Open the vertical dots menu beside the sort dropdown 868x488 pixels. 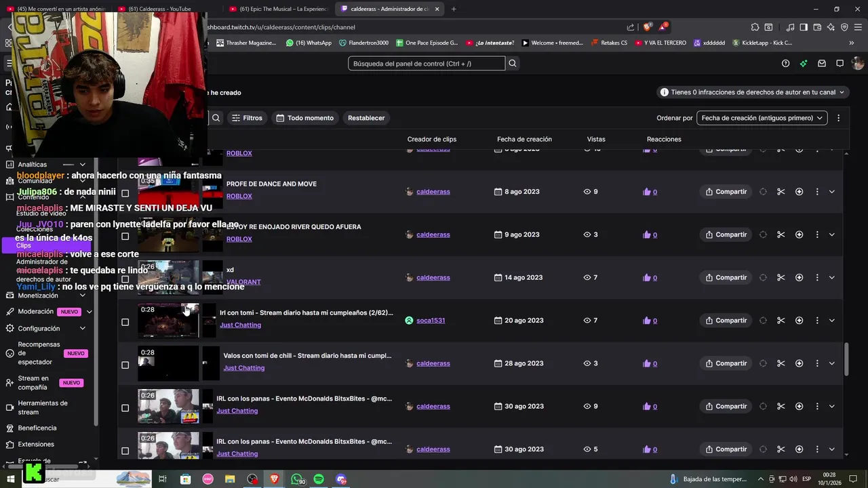tap(838, 118)
